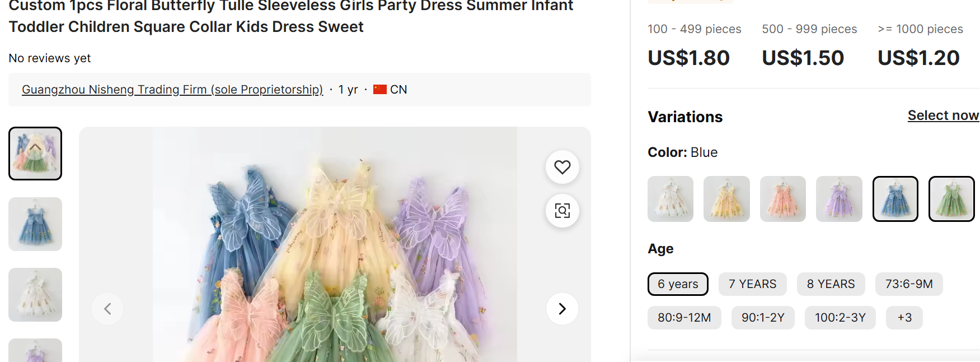Image resolution: width=980 pixels, height=362 pixels.
Task: Pick the 80:9-12M age size
Action: point(684,318)
